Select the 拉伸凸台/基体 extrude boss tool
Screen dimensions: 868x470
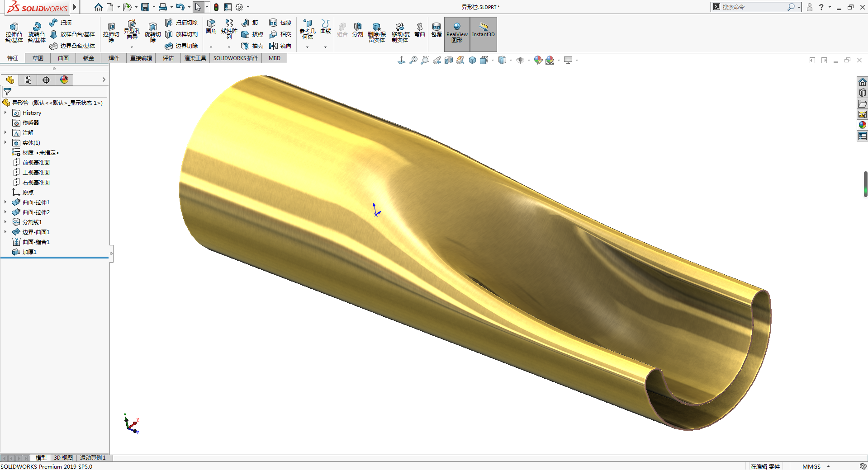tap(14, 33)
